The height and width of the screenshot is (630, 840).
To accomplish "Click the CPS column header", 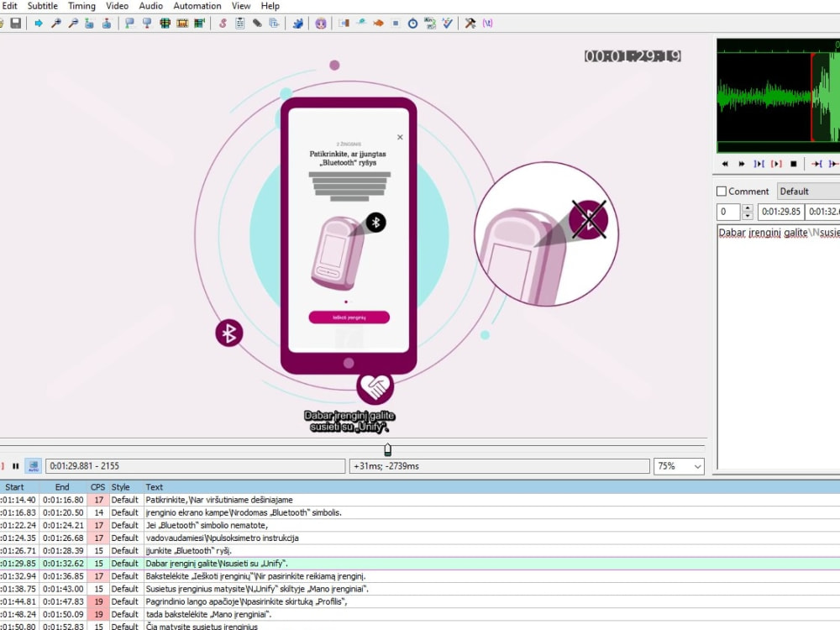I will tap(98, 487).
